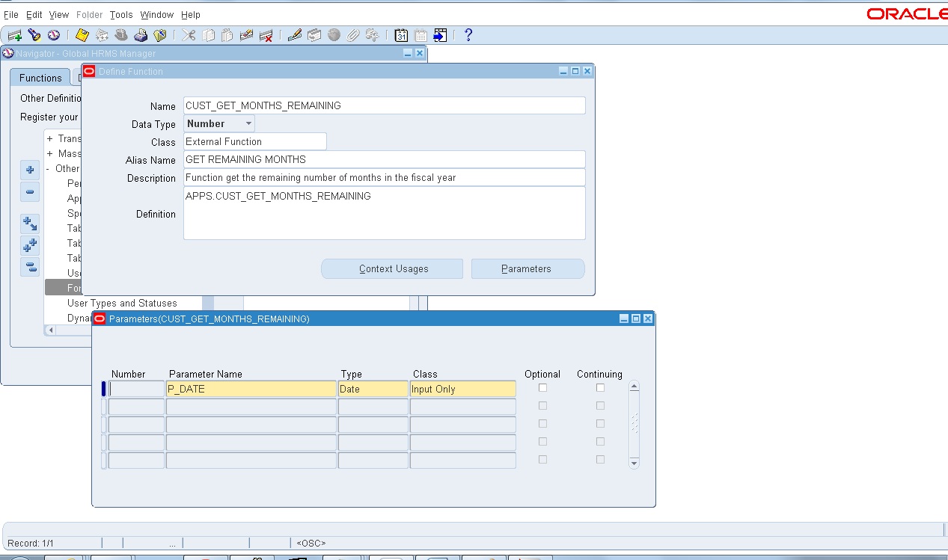Click Parameters window scrollbar down arrow
The image size is (948, 560).
click(634, 463)
